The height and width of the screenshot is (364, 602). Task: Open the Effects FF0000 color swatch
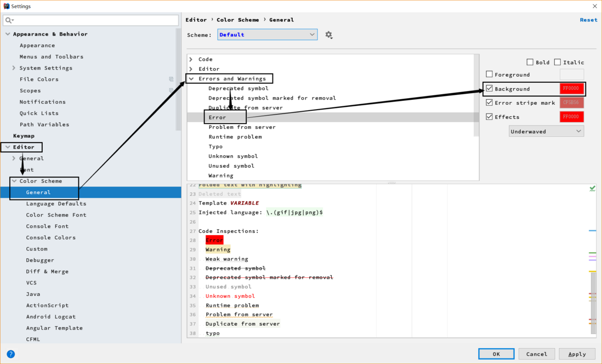click(572, 117)
